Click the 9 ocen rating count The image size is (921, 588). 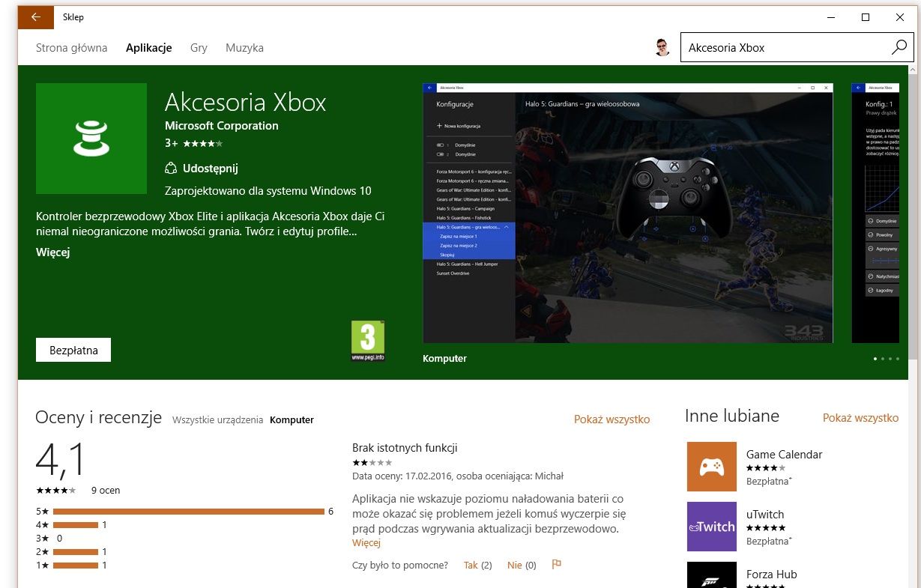tap(106, 491)
